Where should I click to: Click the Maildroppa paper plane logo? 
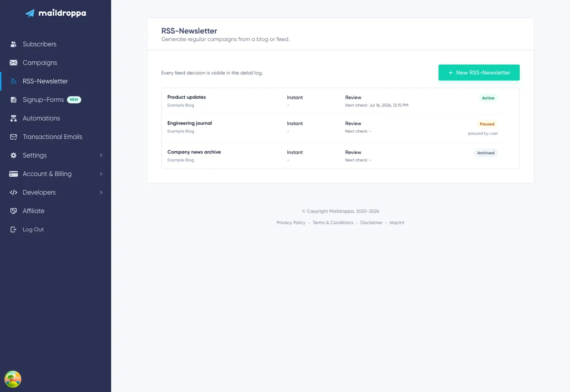point(30,13)
